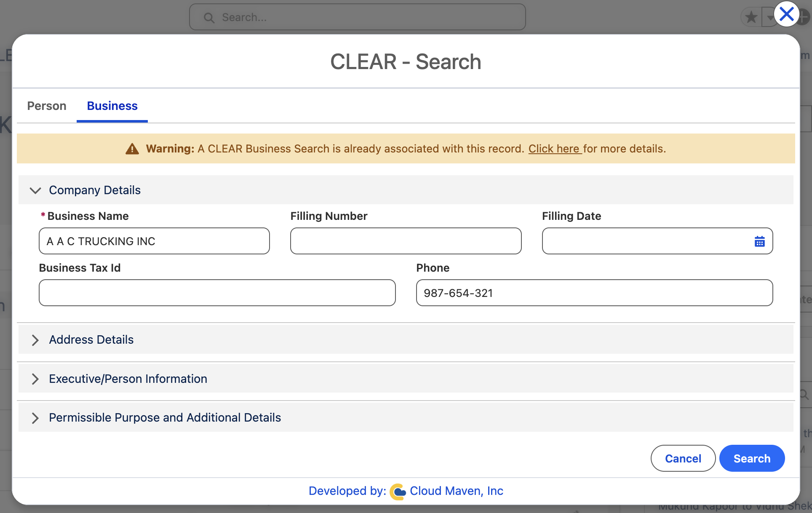Close the CLEAR Search dialog with the X icon
The image size is (812, 513).
point(786,14)
